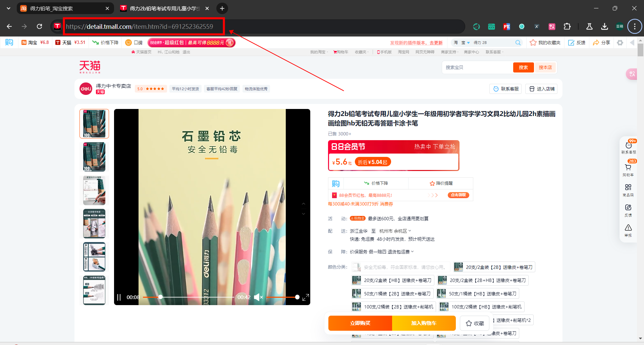Reload the current page
Image resolution: width=644 pixels, height=345 pixels.
(40, 26)
